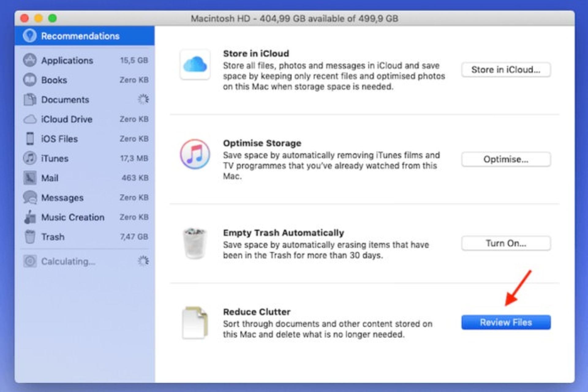Screen dimensions: 588x392
Task: Select iCloud Drive category
Action: click(x=85, y=119)
